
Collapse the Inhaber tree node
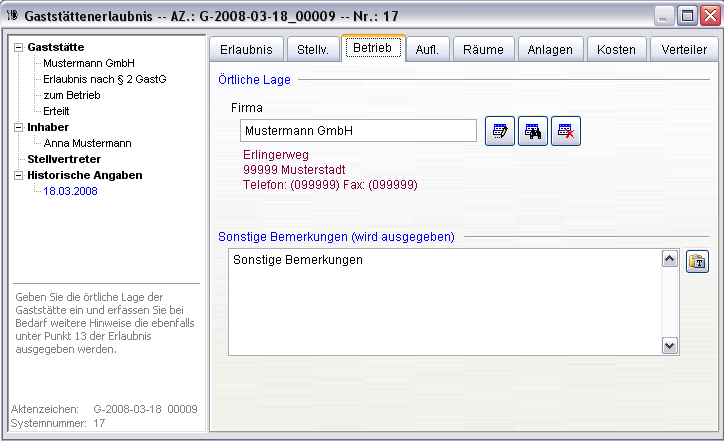click(x=18, y=127)
